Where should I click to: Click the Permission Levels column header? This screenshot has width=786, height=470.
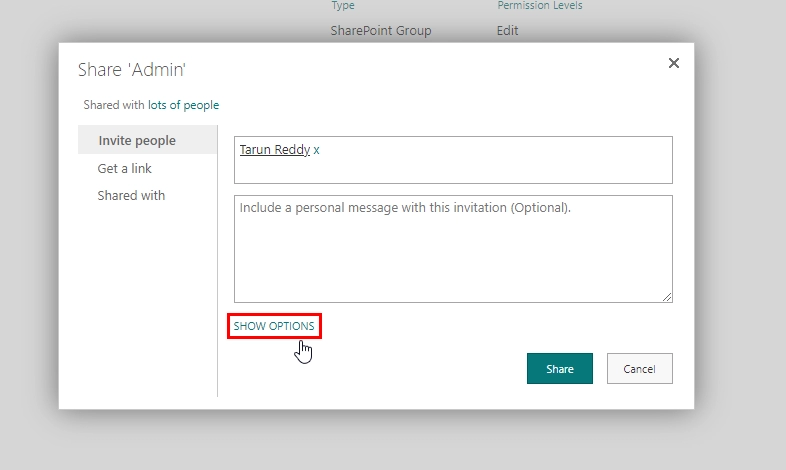[x=540, y=6]
